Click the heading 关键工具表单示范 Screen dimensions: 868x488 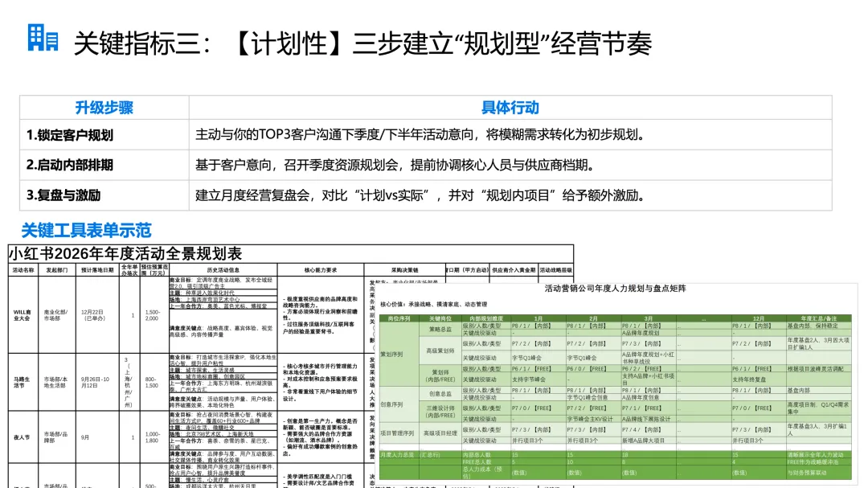click(x=86, y=230)
